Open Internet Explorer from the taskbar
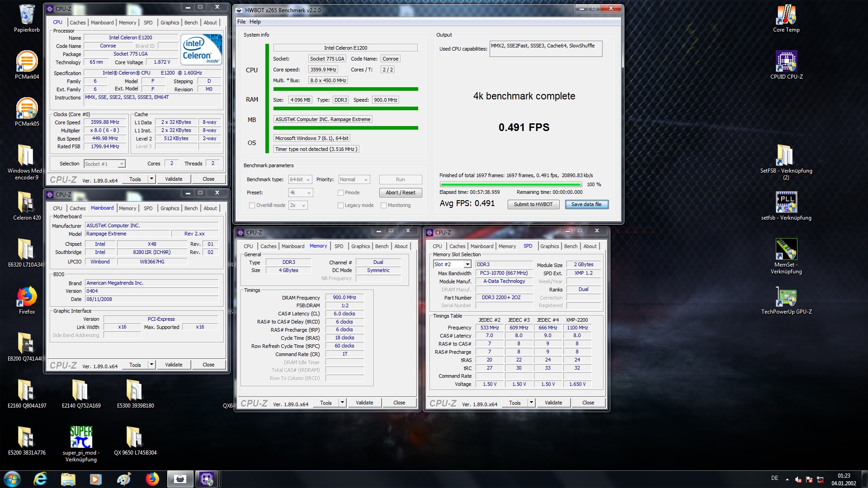 (40, 479)
